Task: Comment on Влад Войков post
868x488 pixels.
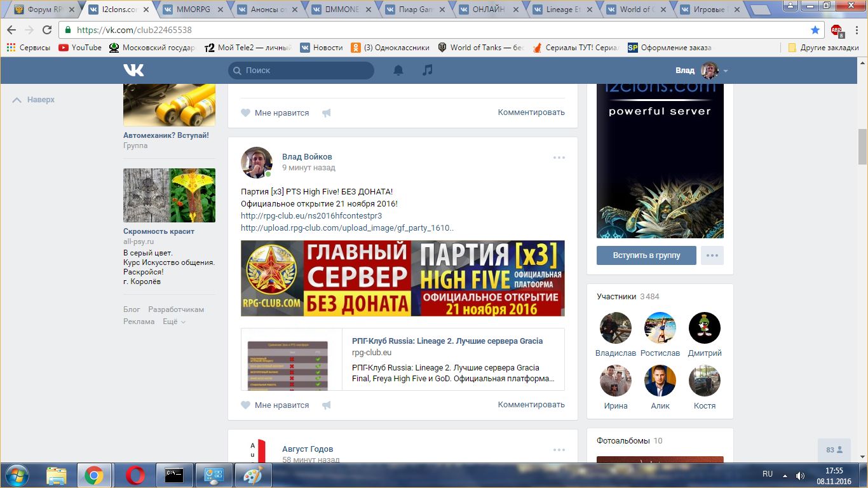Action: tap(531, 405)
